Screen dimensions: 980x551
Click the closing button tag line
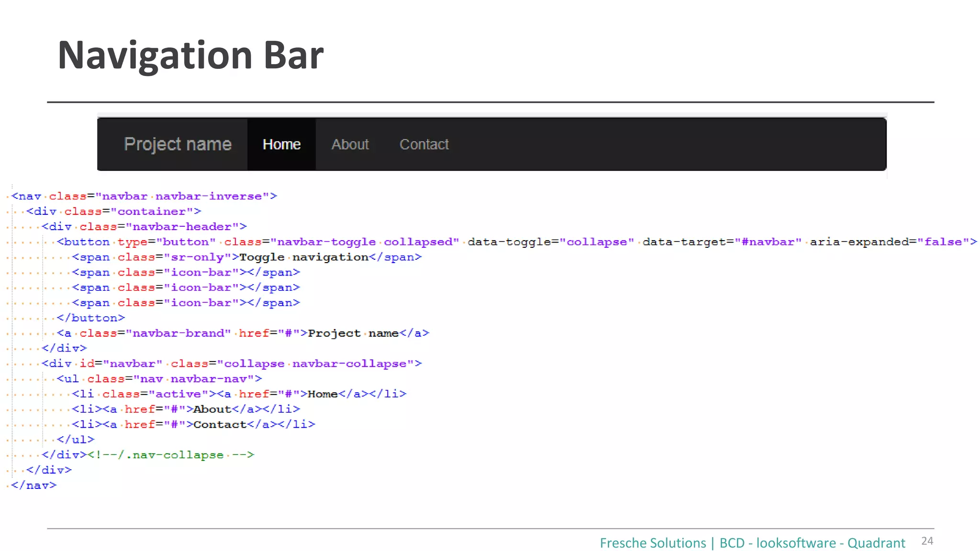point(91,318)
